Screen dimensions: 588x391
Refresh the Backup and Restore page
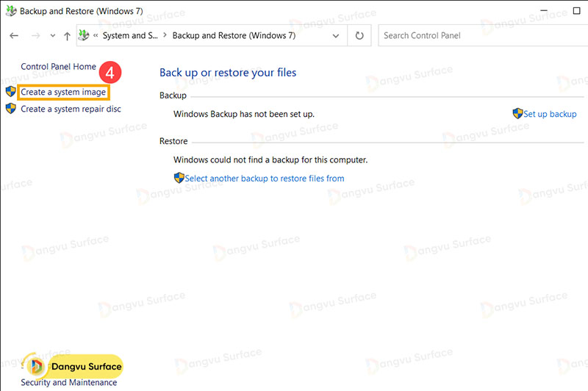[359, 35]
